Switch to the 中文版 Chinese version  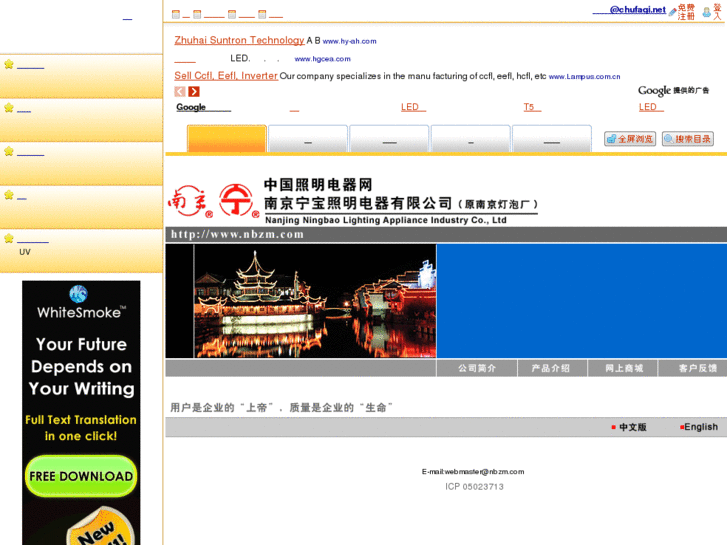[633, 427]
